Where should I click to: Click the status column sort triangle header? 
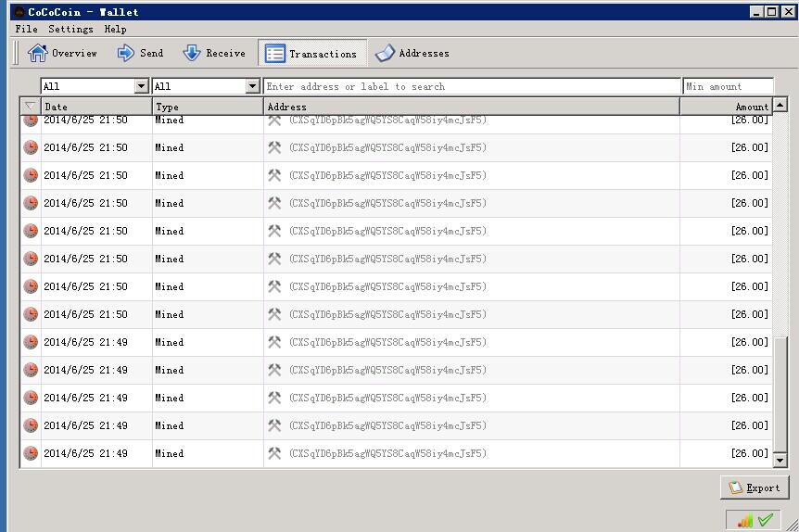point(31,107)
